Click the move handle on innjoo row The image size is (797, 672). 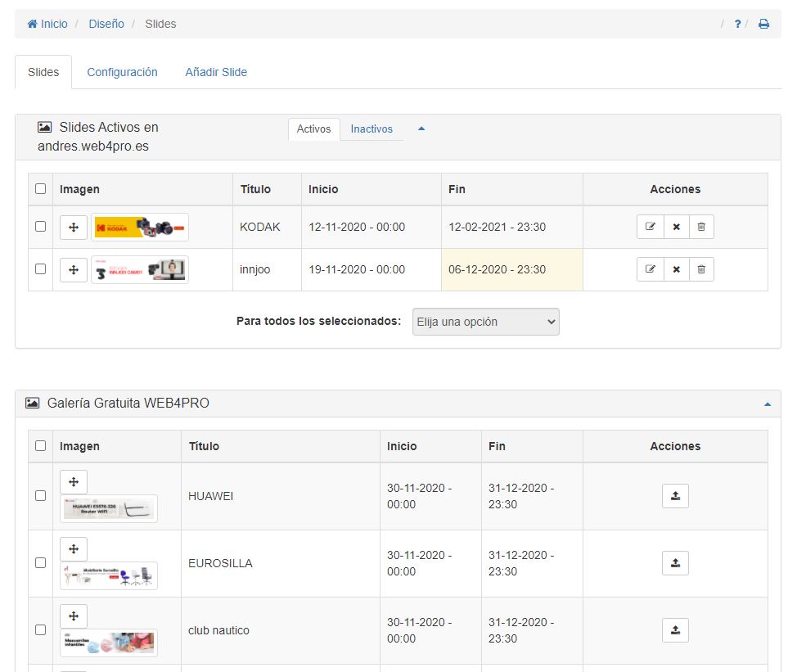[74, 269]
